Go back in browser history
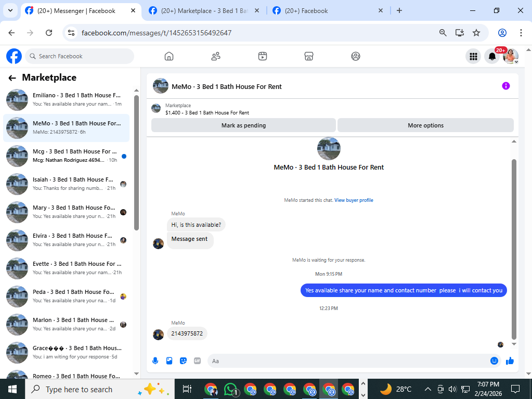 [x=11, y=33]
